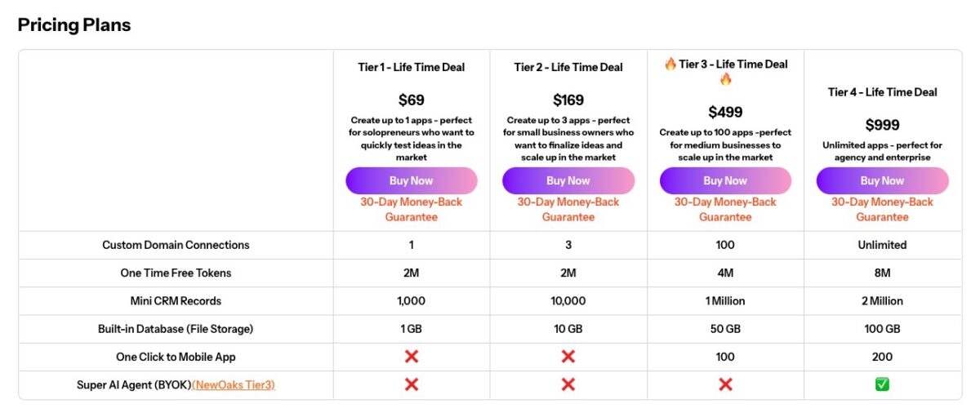Click Buy Now for Tier 1 plan
The image size is (980, 413).
pos(411,180)
